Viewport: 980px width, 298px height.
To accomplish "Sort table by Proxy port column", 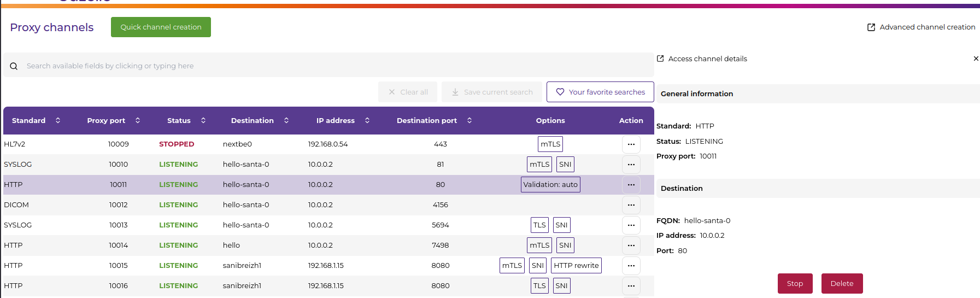I will point(138,120).
